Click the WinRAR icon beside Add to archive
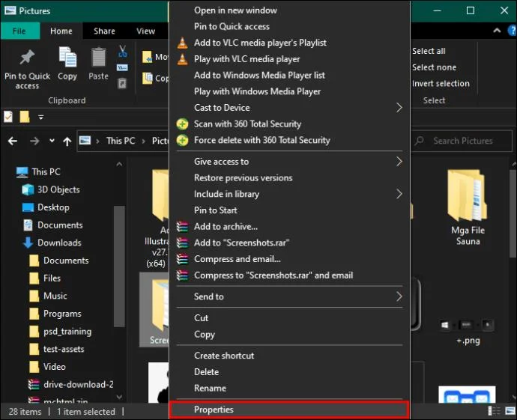517x420 pixels. [182, 227]
